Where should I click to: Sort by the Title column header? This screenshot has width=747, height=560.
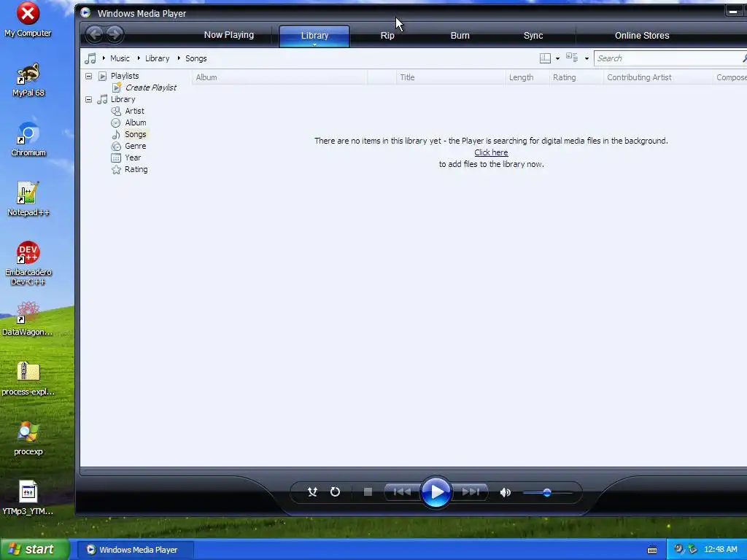click(x=450, y=77)
